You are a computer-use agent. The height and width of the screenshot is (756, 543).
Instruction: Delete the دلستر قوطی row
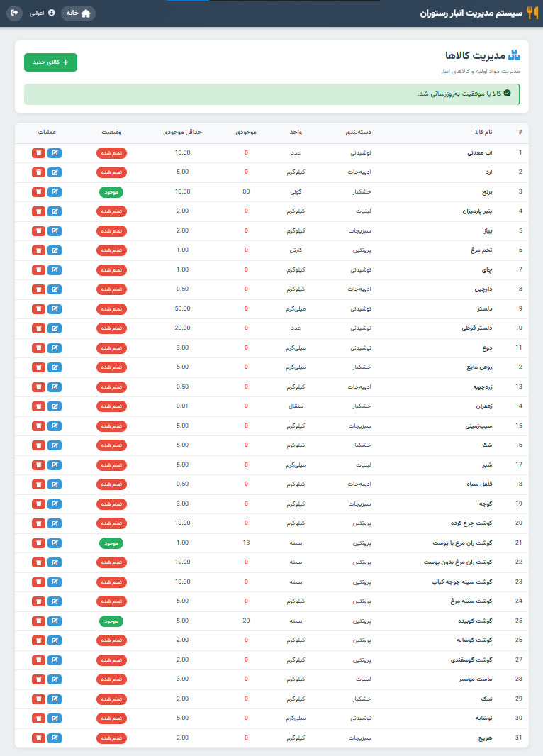pyautogui.click(x=38, y=328)
